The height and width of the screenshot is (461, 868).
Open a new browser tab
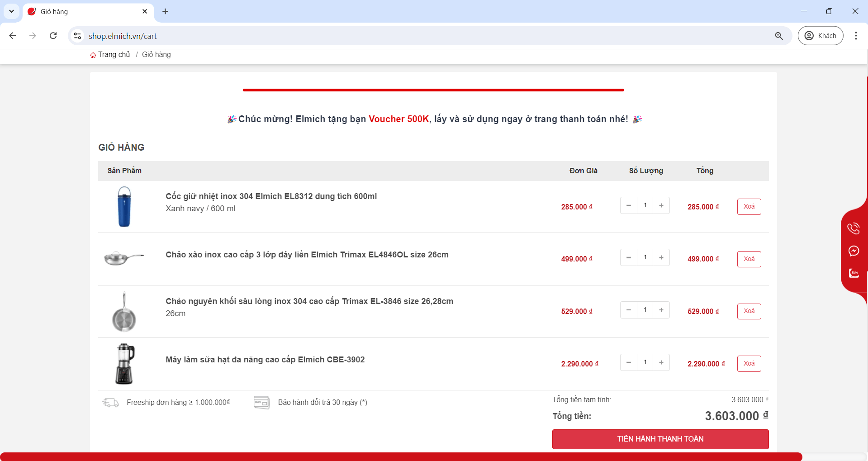(x=166, y=11)
